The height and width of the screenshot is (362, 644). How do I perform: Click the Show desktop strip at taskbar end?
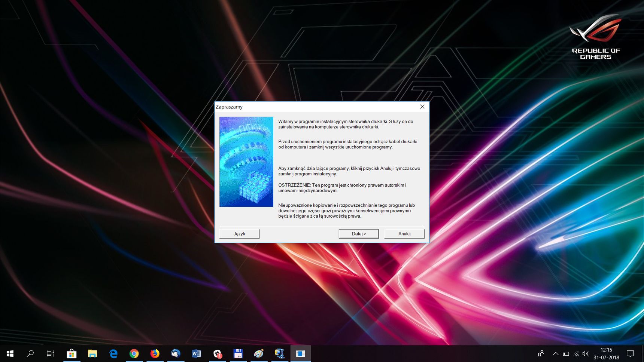(x=643, y=353)
